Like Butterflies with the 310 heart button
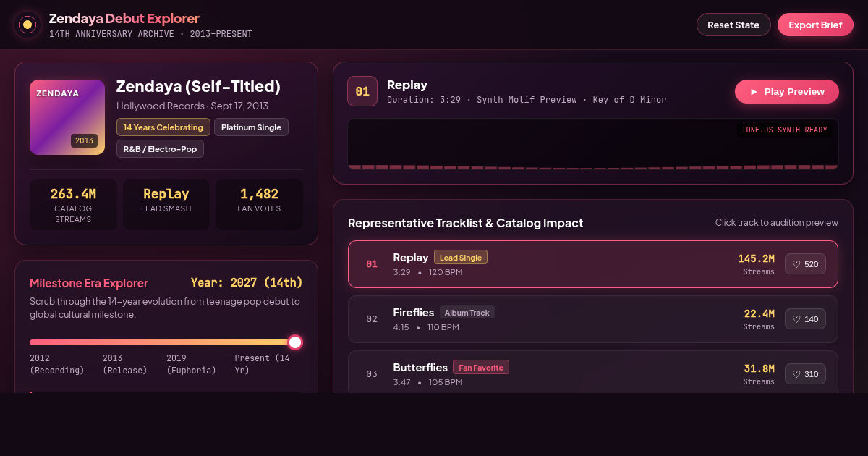 (805, 374)
